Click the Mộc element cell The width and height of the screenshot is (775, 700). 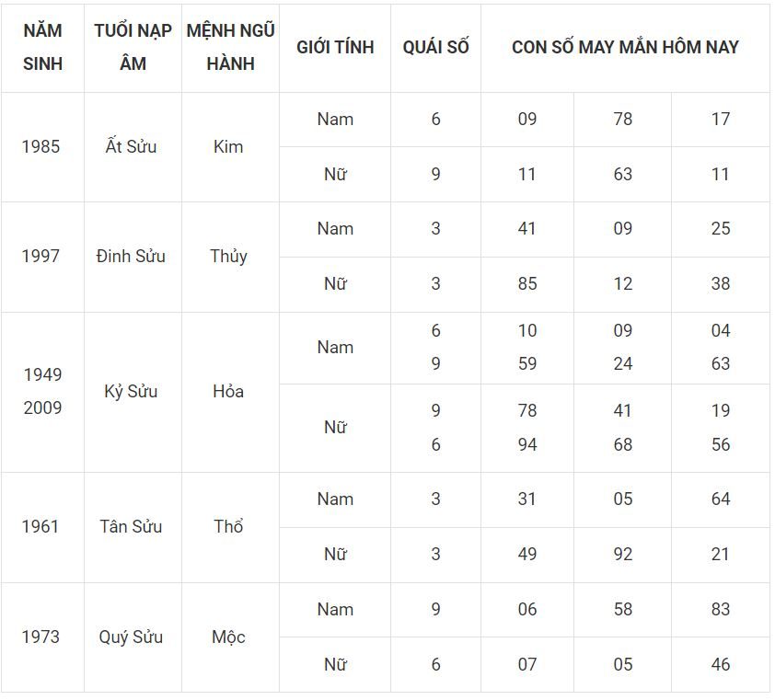click(228, 637)
